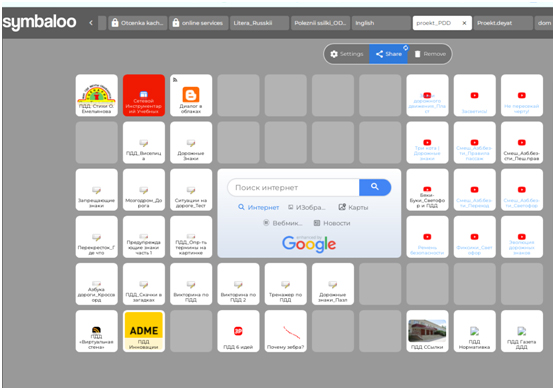Open the Предупреждающие знаки часть 1 tile
This screenshot has height=390, width=555.
click(144, 237)
